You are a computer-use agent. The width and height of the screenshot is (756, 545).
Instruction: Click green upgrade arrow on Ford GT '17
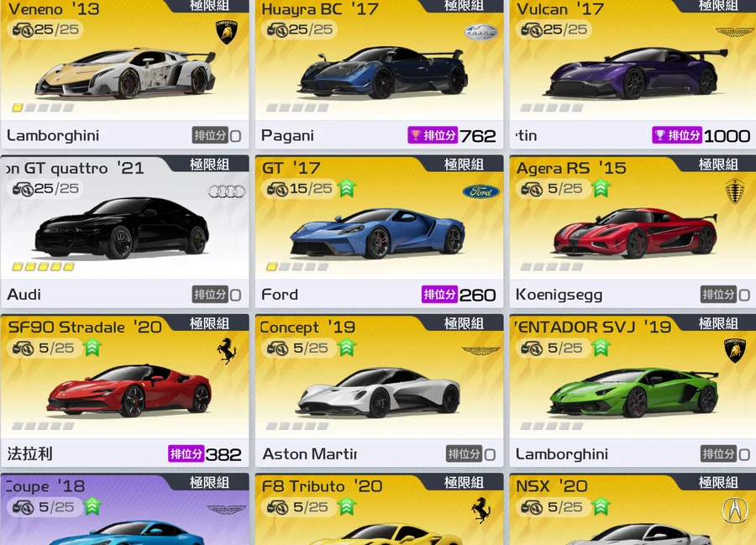[x=347, y=188]
